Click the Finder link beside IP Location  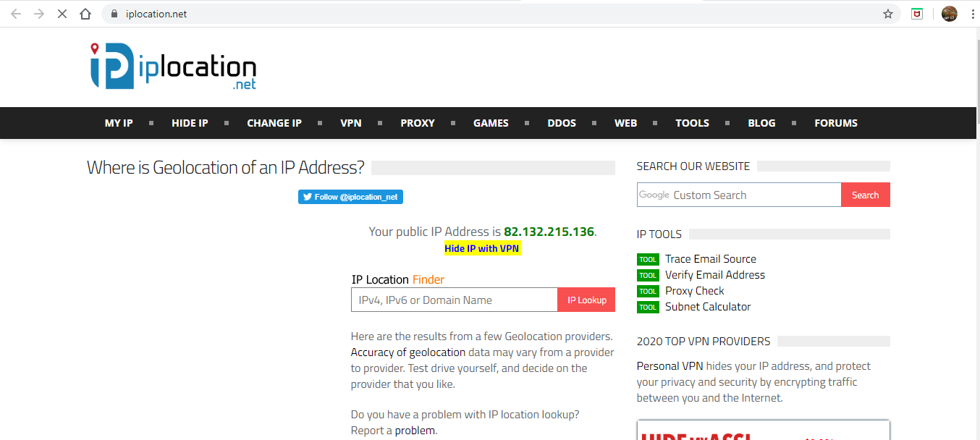428,279
